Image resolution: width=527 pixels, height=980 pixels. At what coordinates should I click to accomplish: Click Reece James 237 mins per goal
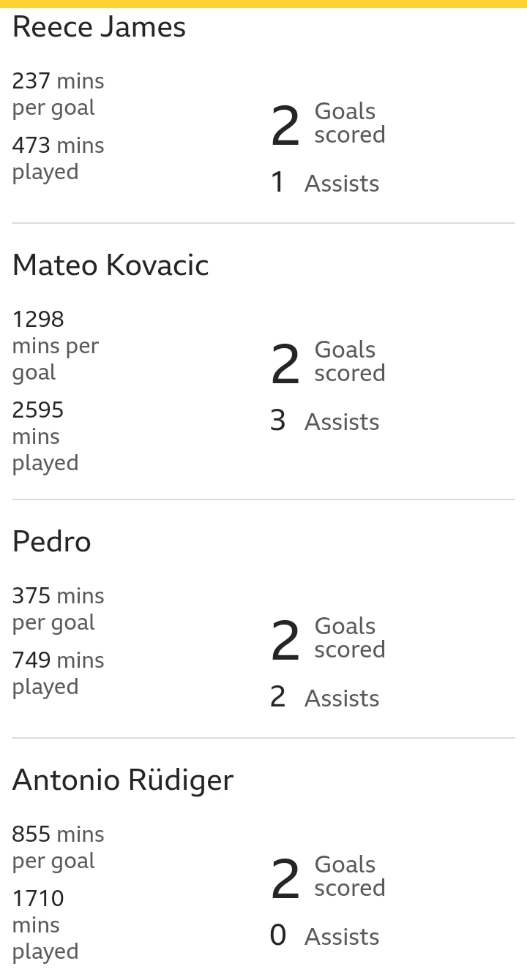pos(59,94)
